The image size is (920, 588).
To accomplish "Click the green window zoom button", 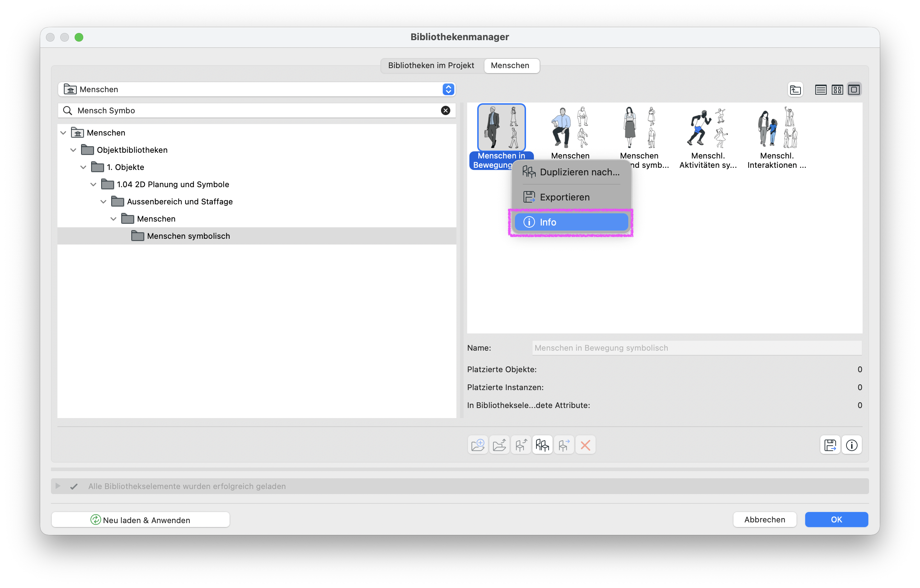I will [79, 37].
